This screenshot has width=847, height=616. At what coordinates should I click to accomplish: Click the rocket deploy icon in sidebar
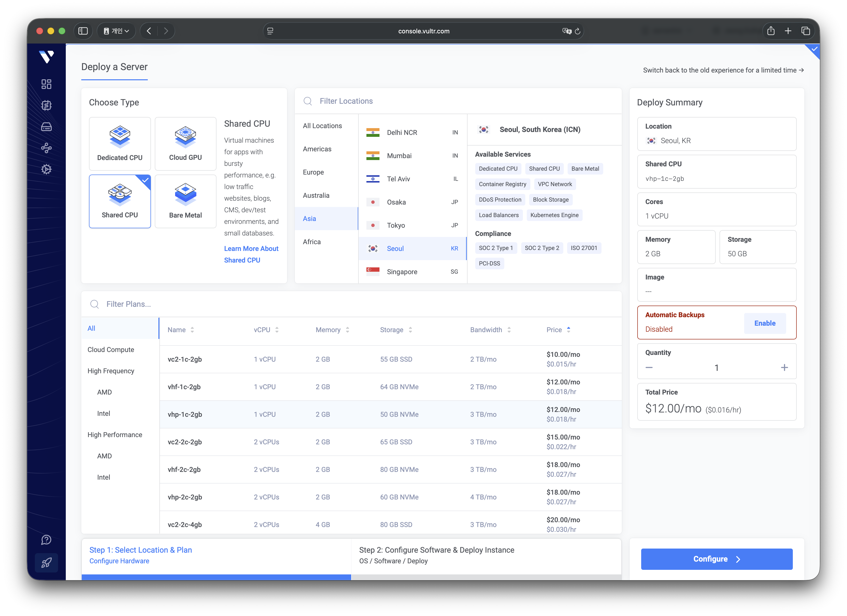(46, 563)
